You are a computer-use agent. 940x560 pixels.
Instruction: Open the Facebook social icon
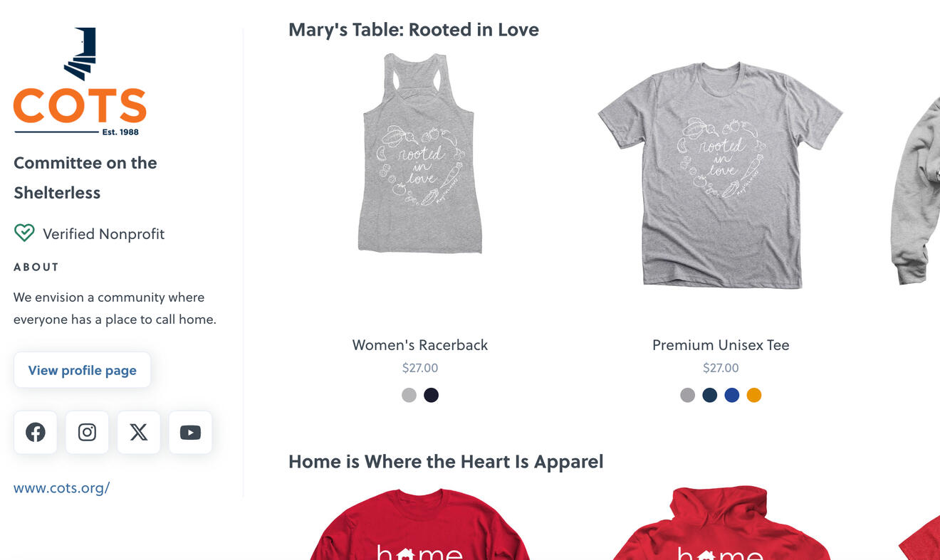tap(36, 432)
